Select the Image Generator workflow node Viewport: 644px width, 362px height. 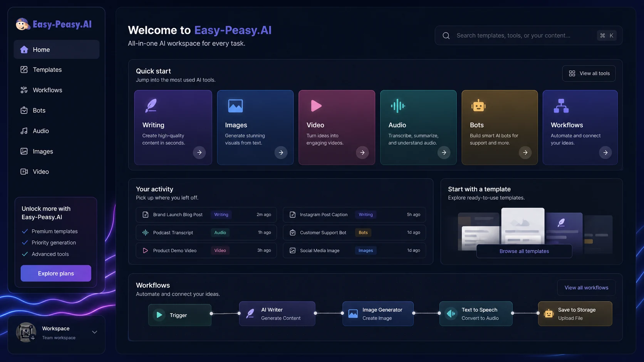point(378,314)
